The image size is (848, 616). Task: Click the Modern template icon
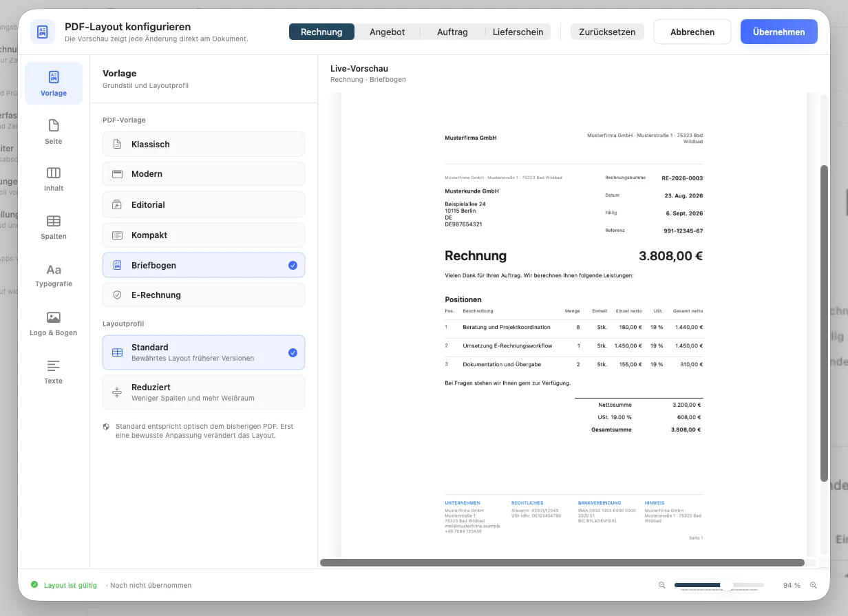point(117,174)
